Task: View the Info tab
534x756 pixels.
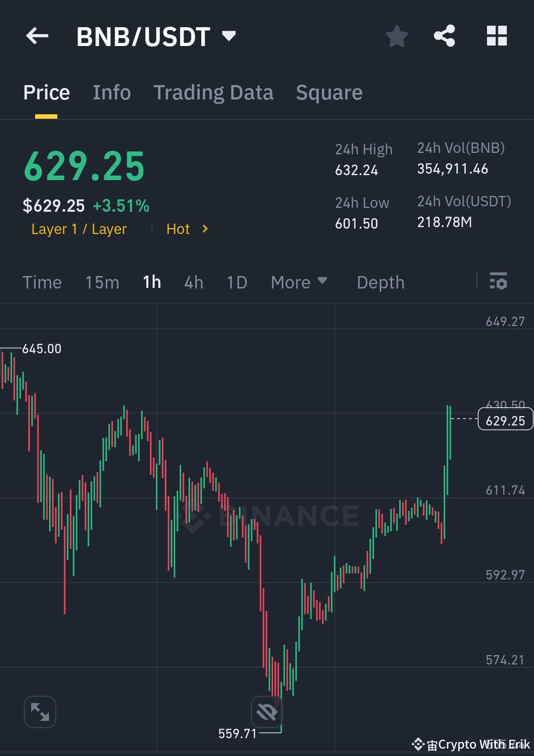Action: [x=112, y=93]
